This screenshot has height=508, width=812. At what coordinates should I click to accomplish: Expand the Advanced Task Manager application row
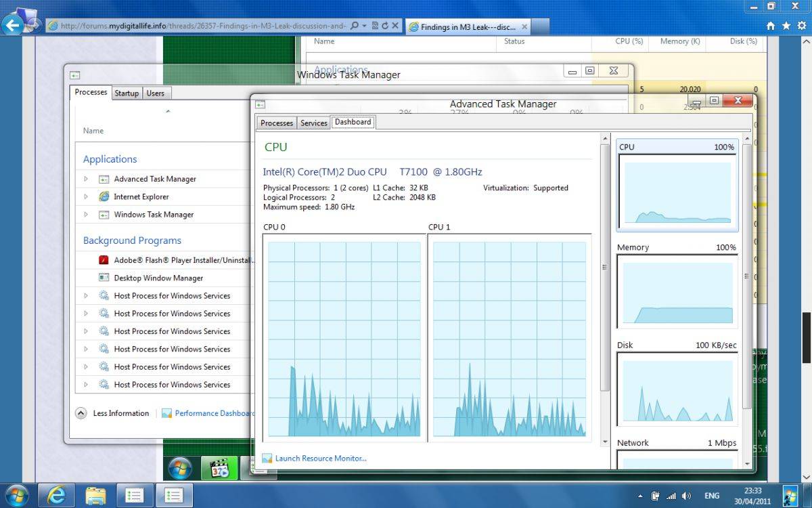[x=86, y=179]
